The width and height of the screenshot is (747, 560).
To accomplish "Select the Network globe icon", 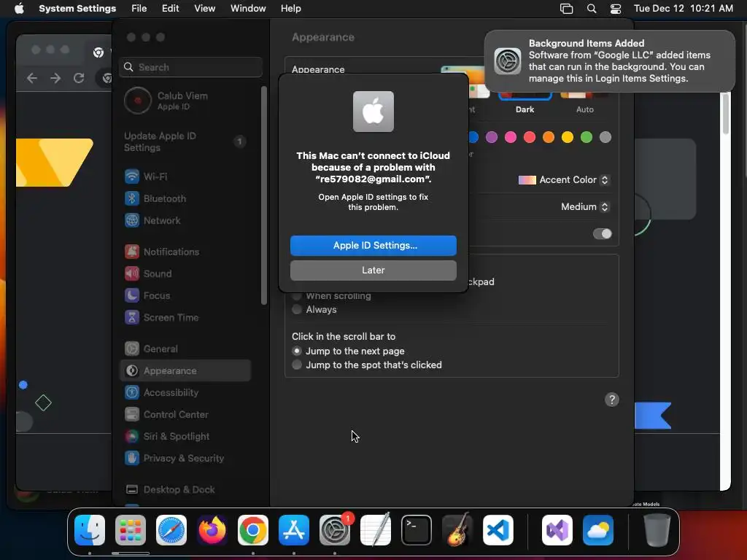I will 132,220.
